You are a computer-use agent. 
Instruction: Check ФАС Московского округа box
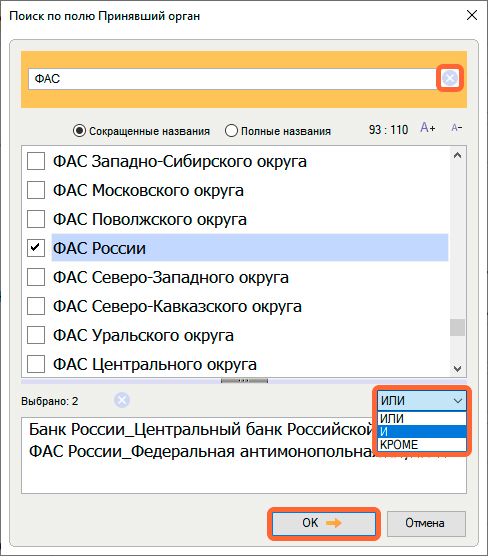click(36, 190)
